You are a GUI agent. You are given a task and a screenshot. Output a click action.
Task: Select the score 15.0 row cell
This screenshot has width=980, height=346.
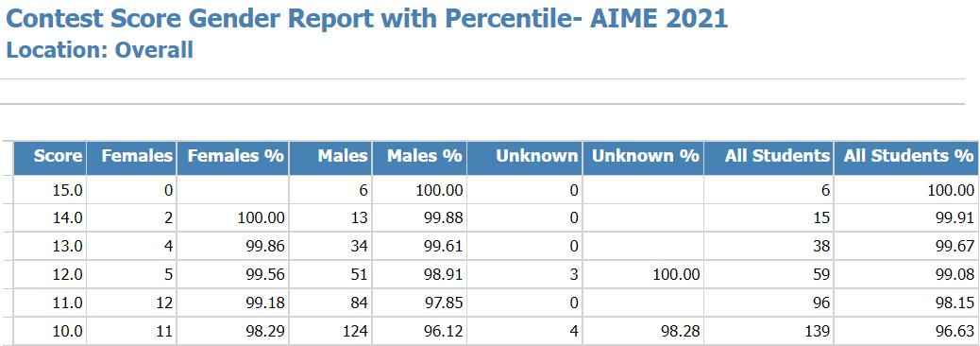point(49,190)
